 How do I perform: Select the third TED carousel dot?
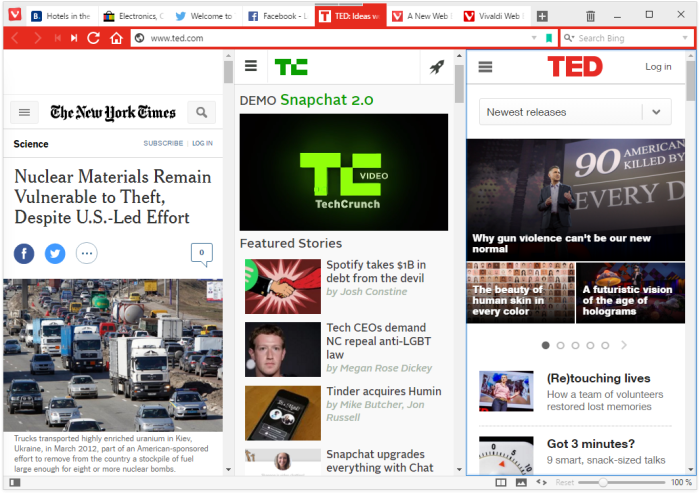(575, 345)
